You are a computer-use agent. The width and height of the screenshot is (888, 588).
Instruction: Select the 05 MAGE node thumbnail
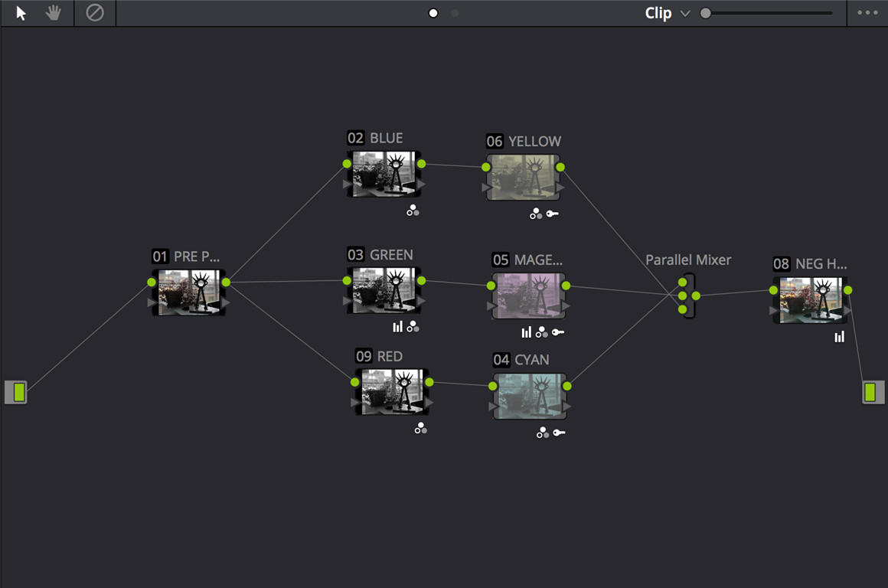pos(528,295)
